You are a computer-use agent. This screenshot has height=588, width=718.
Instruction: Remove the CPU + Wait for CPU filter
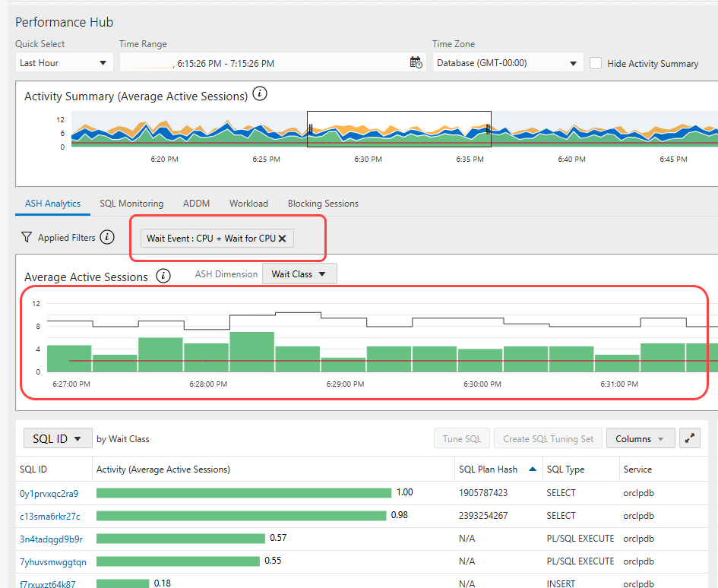click(x=283, y=239)
